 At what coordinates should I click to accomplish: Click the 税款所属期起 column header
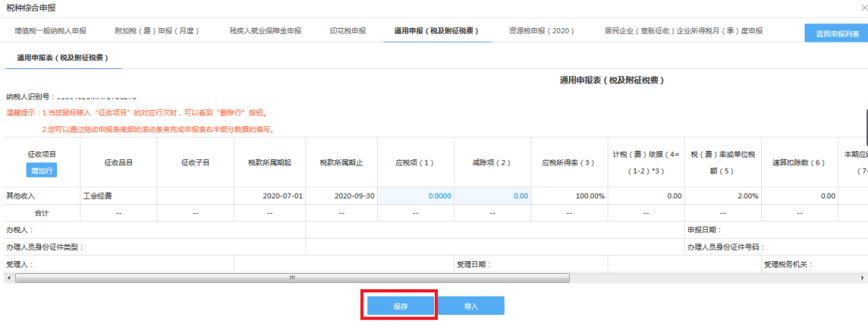tap(269, 163)
